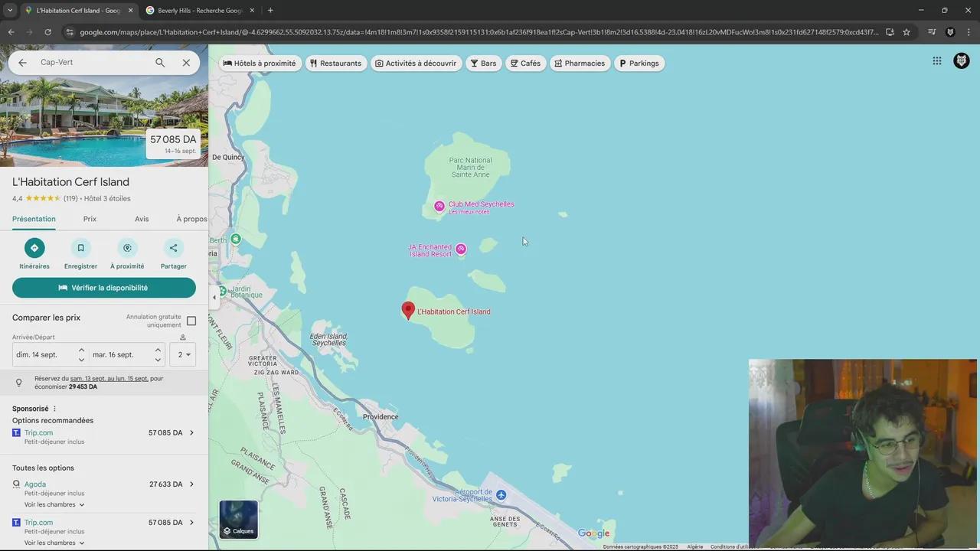The height and width of the screenshot is (551, 980).
Task: Select the Club Med Seychelles hotel marker
Action: 439,206
